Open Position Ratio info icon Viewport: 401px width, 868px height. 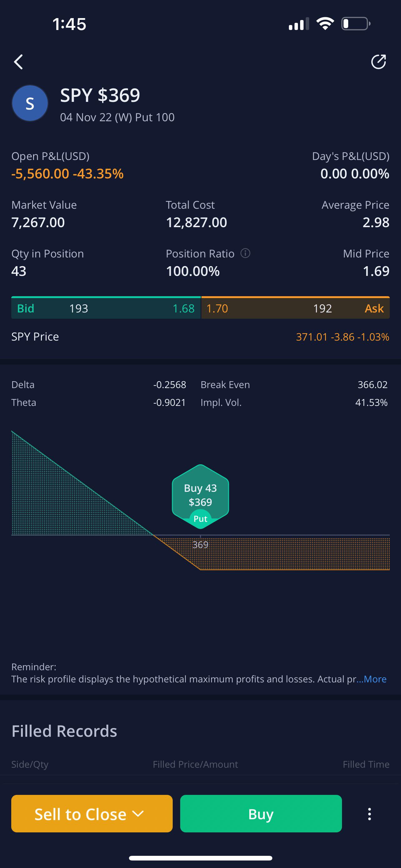point(245,253)
